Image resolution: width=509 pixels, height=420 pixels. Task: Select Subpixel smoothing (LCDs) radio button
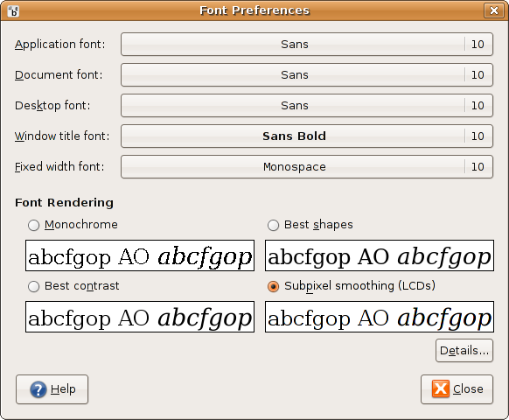(x=273, y=286)
